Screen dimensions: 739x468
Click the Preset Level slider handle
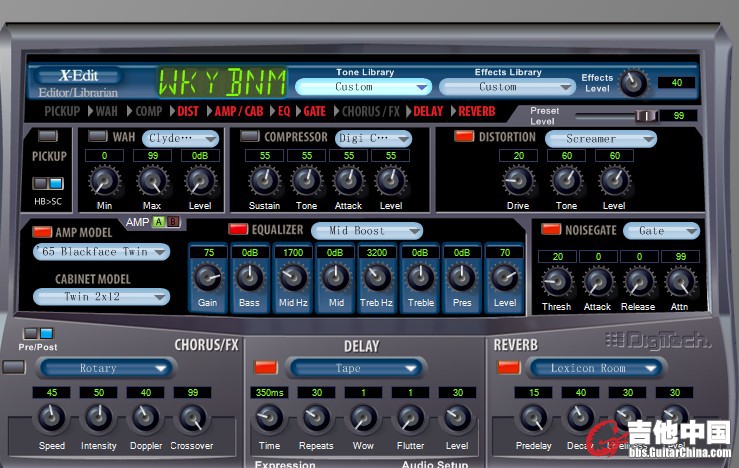pos(646,115)
